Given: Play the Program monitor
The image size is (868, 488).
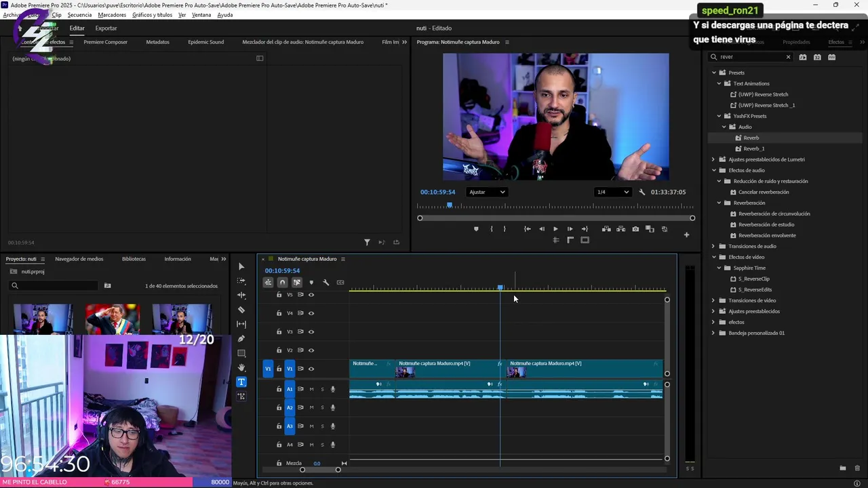Looking at the screenshot, I should [x=555, y=229].
